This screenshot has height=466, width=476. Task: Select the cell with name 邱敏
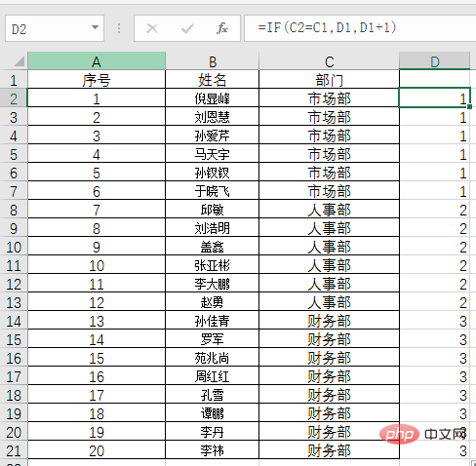click(212, 209)
